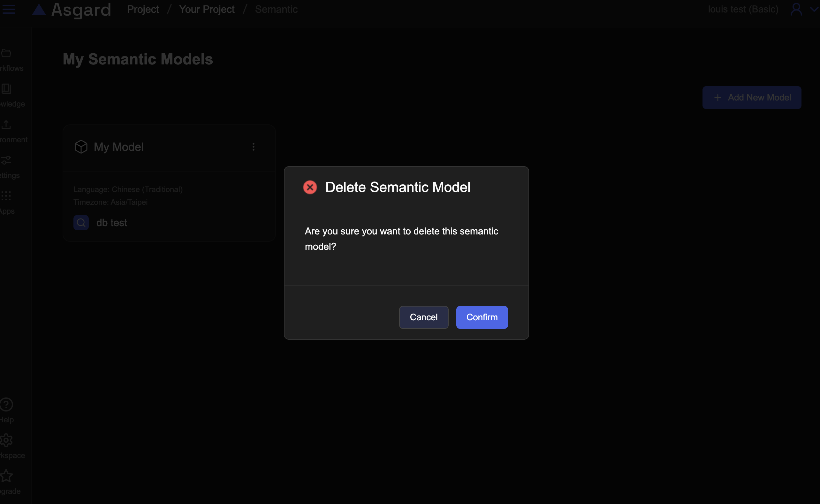Click Add New Model button
This screenshot has width=820, height=504.
(x=751, y=98)
